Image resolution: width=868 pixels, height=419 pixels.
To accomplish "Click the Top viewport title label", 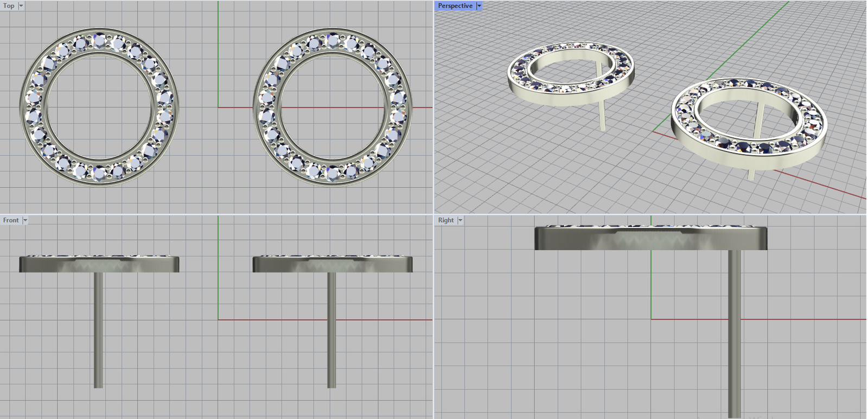I will 9,6.
